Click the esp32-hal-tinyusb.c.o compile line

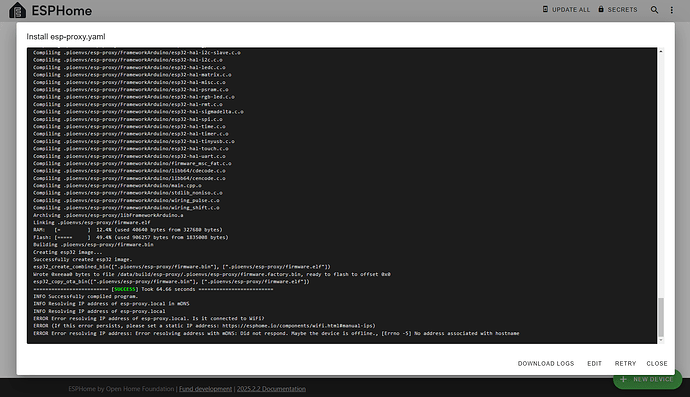pyautogui.click(x=134, y=141)
